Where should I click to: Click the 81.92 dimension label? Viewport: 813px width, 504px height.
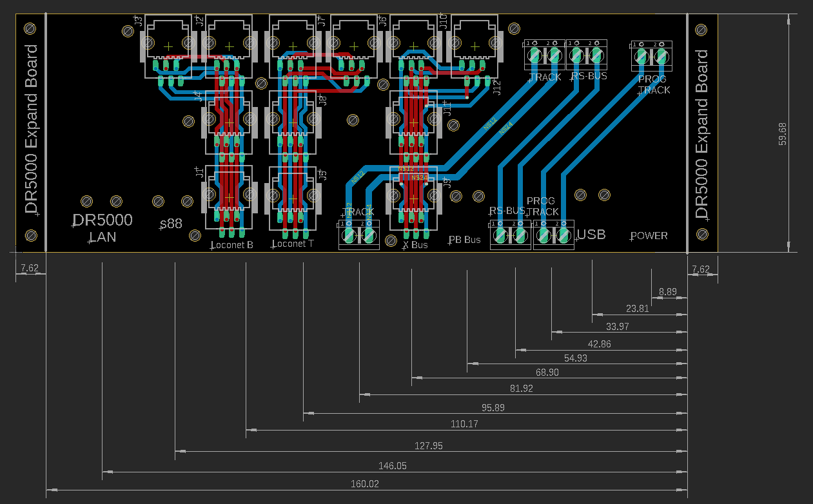[x=521, y=388]
